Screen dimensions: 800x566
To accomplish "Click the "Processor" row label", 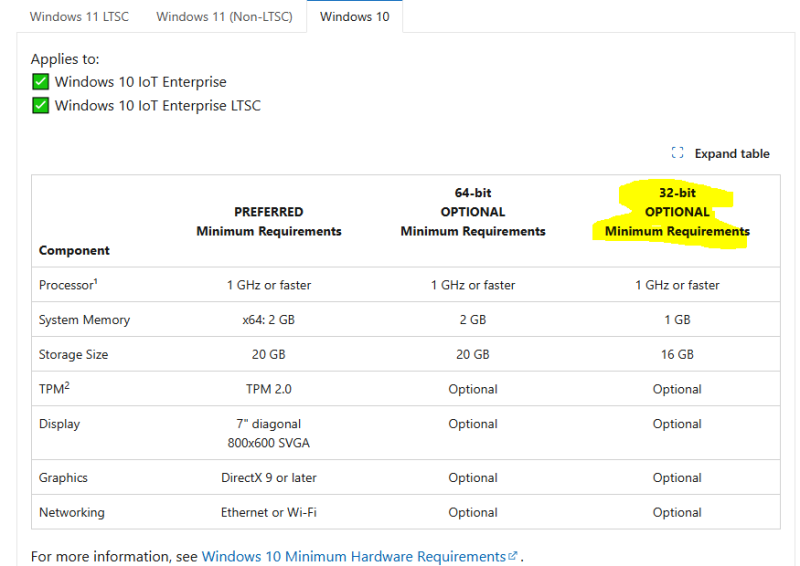I will pyautogui.click(x=68, y=284).
